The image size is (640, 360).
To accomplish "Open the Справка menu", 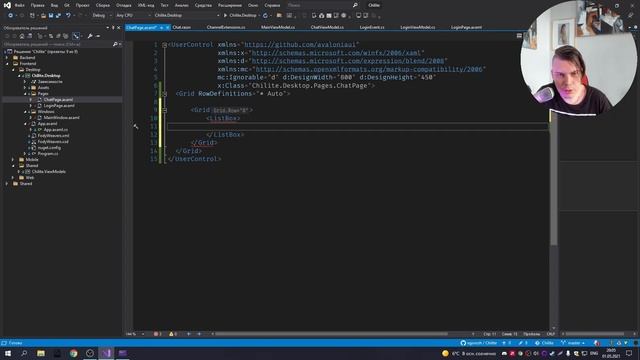I will click(x=272, y=5).
